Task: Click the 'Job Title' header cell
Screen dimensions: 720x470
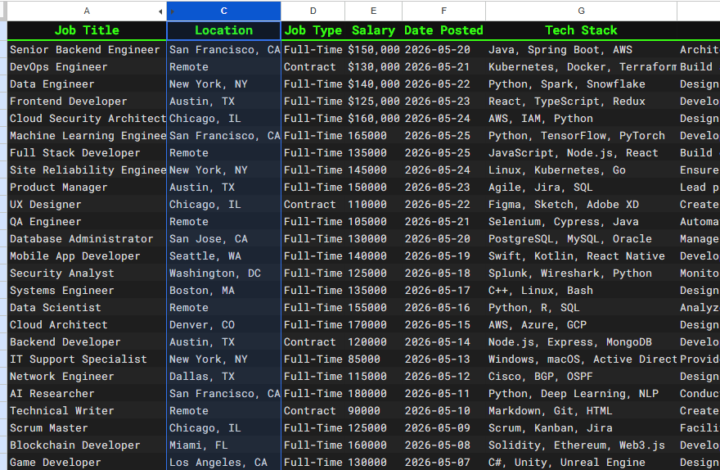Action: [x=87, y=31]
